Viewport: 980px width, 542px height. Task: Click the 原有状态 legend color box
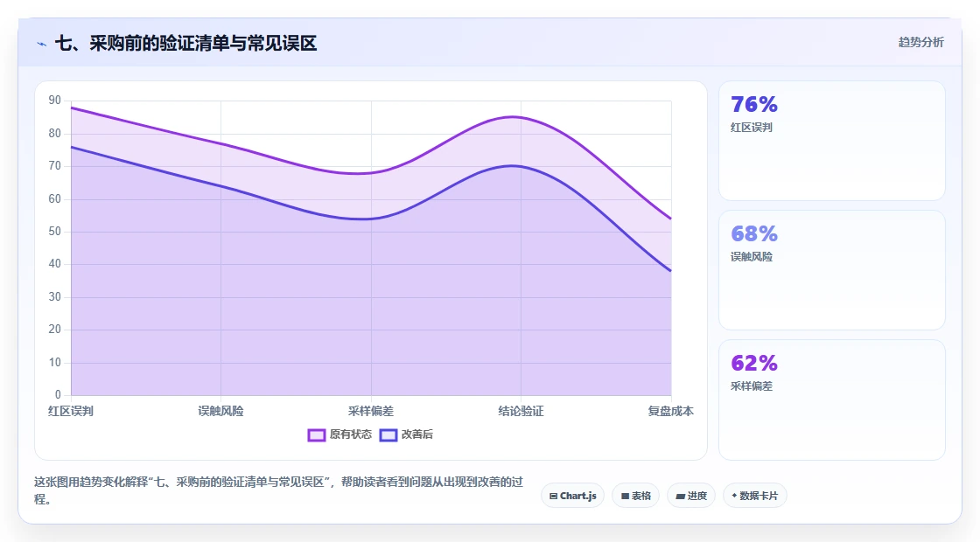pos(316,434)
